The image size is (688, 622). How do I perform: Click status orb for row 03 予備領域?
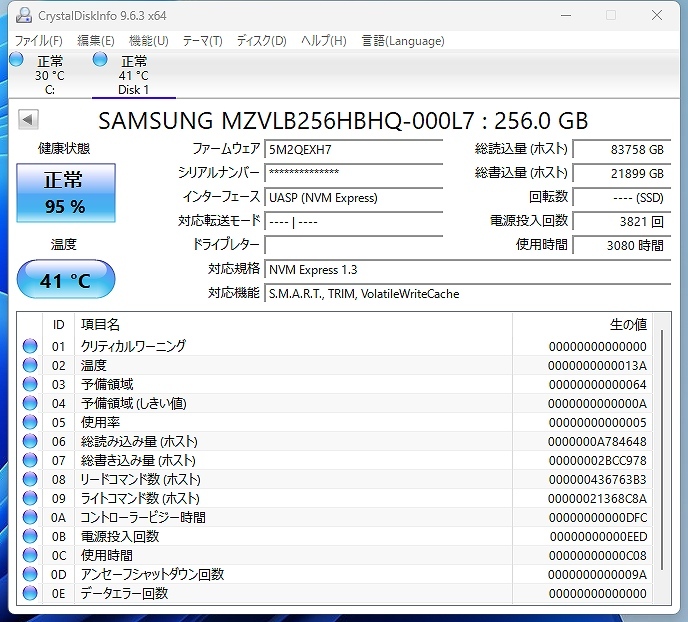tap(30, 384)
